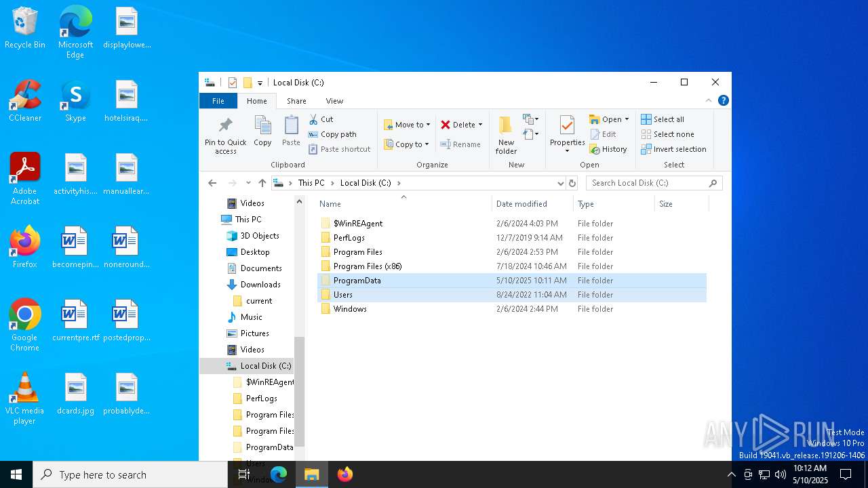The width and height of the screenshot is (868, 488).
Task: Click Invert selection
Action: pos(673,149)
